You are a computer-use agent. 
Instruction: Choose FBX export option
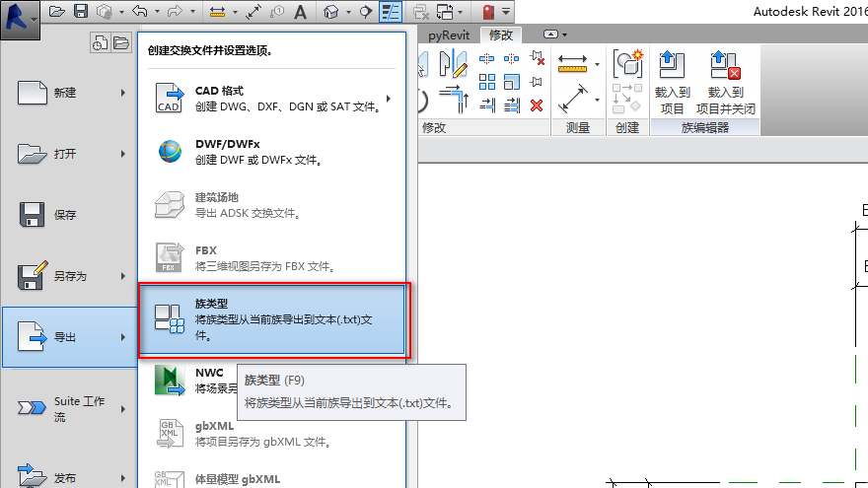(272, 258)
